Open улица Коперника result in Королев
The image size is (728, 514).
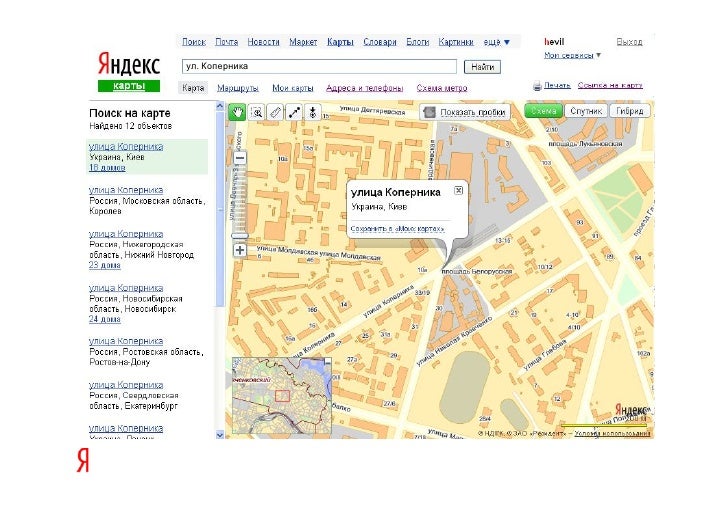[x=126, y=190]
